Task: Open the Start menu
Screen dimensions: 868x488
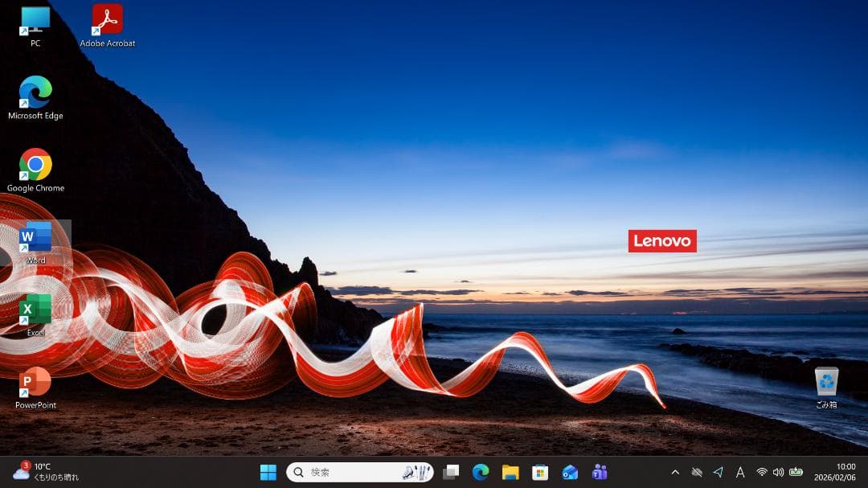Action: point(268,473)
